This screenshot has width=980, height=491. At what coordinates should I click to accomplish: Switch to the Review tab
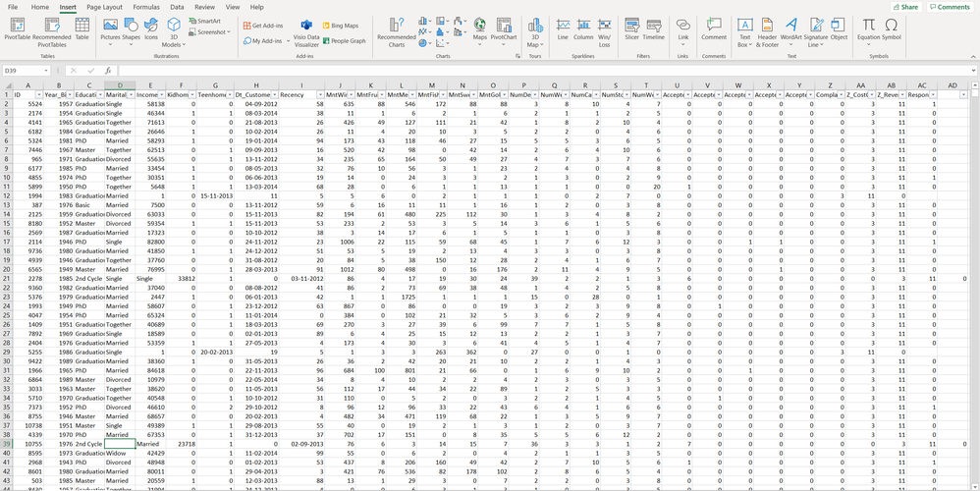click(204, 7)
